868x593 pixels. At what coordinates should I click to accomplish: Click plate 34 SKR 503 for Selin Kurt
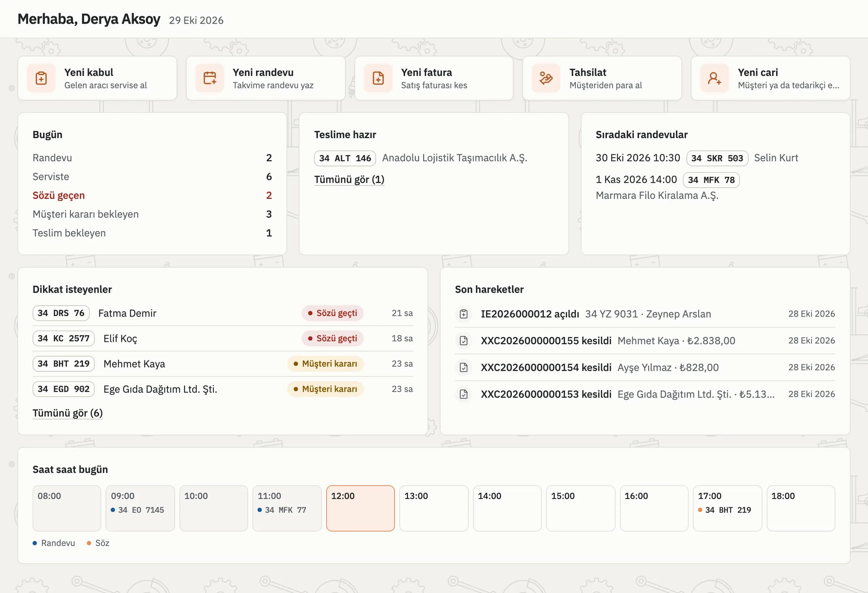tap(717, 158)
